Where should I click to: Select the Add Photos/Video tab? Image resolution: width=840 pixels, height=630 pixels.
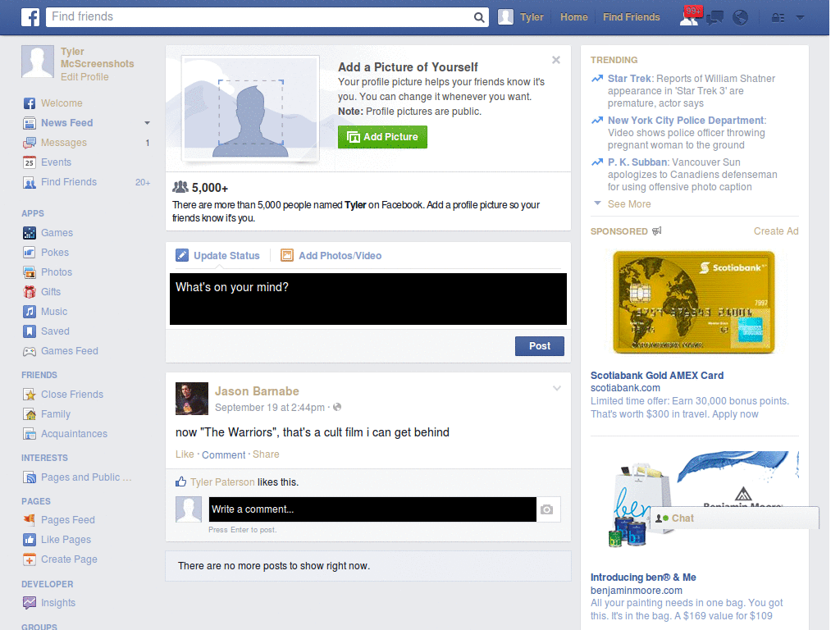[331, 256]
